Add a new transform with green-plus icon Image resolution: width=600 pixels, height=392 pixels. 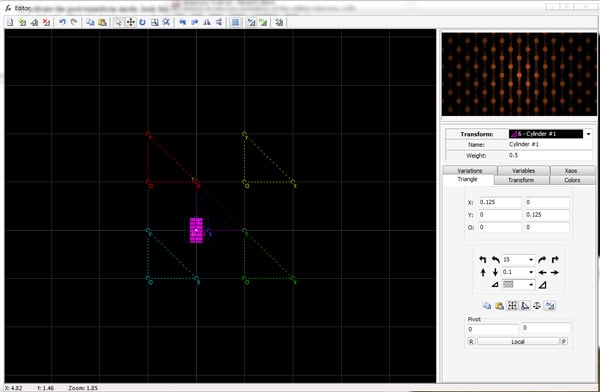[x=22, y=22]
